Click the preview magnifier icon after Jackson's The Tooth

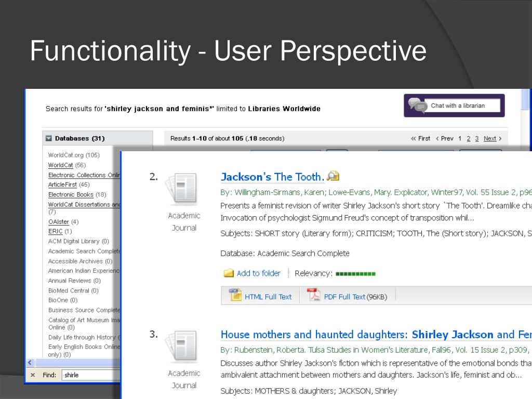pyautogui.click(x=333, y=176)
